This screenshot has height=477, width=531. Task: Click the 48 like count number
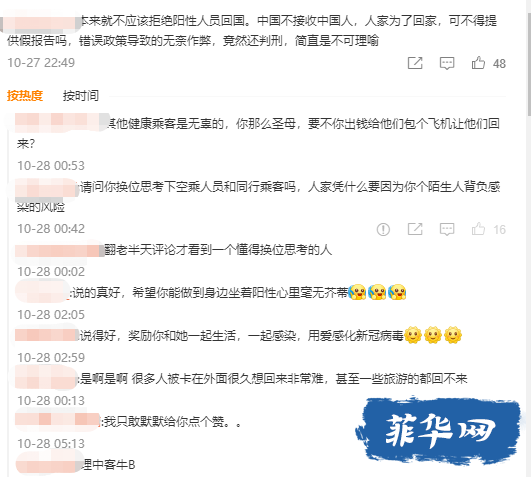499,64
